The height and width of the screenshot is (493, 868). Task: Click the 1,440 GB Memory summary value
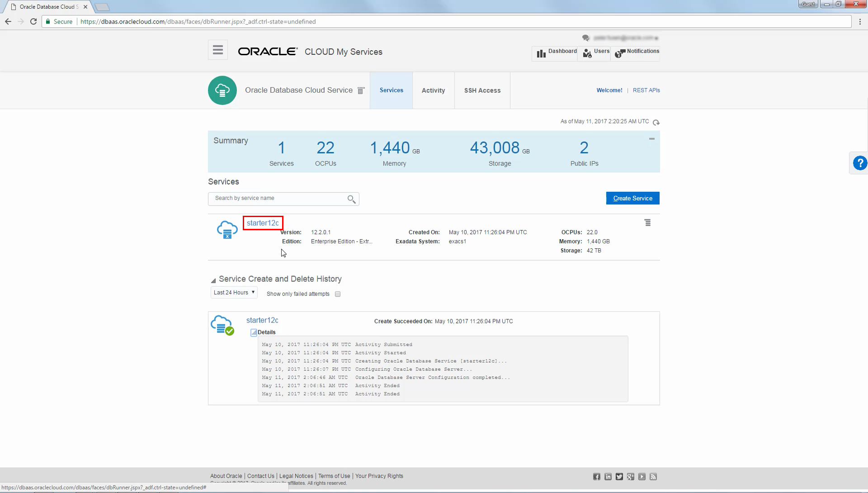tap(395, 148)
